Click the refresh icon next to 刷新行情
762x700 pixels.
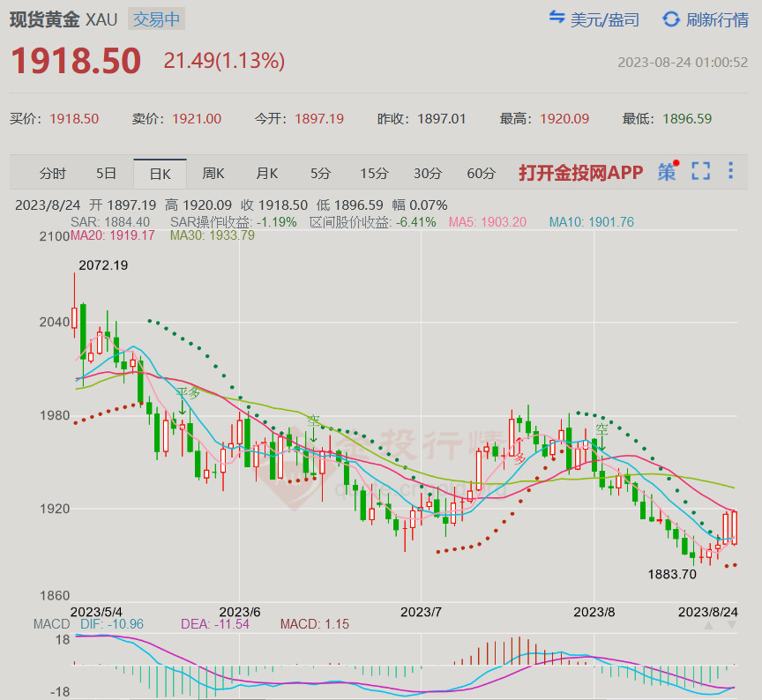click(671, 19)
